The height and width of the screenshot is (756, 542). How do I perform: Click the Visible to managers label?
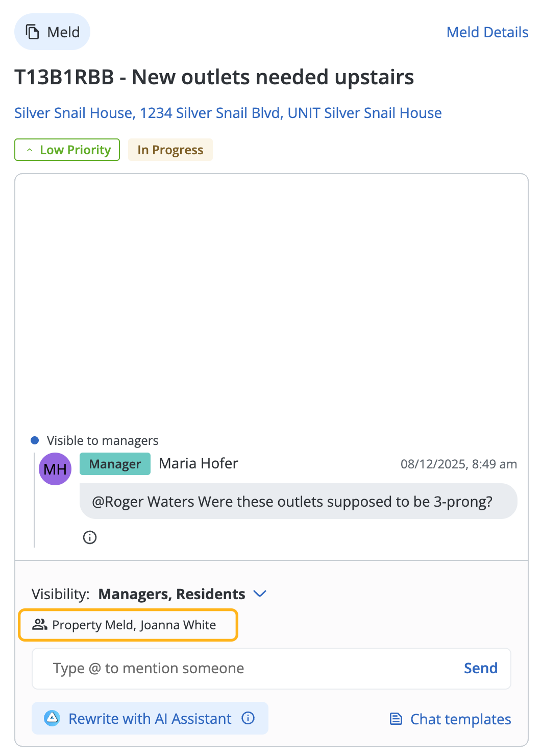pos(103,440)
